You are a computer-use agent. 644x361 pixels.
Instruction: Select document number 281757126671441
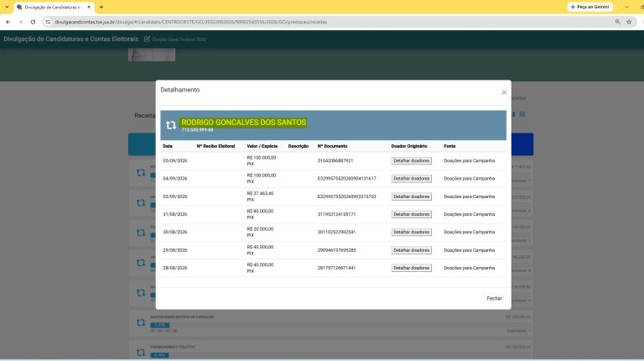pos(336,268)
